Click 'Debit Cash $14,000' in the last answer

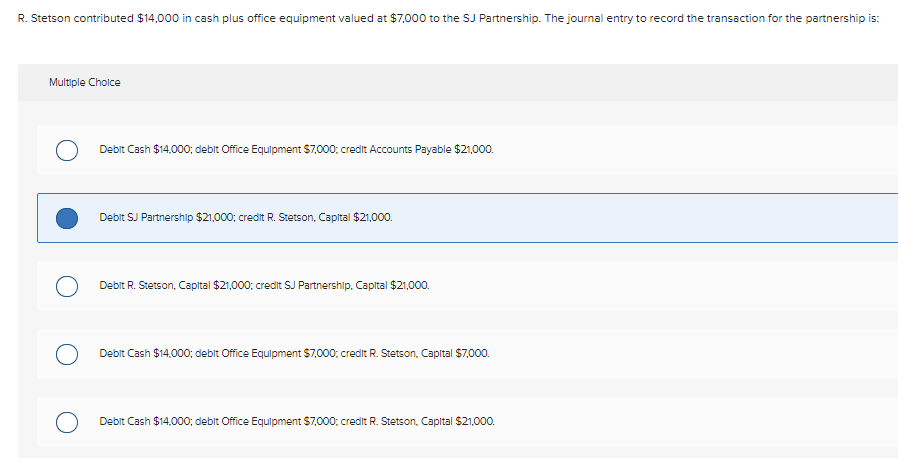tap(145, 421)
